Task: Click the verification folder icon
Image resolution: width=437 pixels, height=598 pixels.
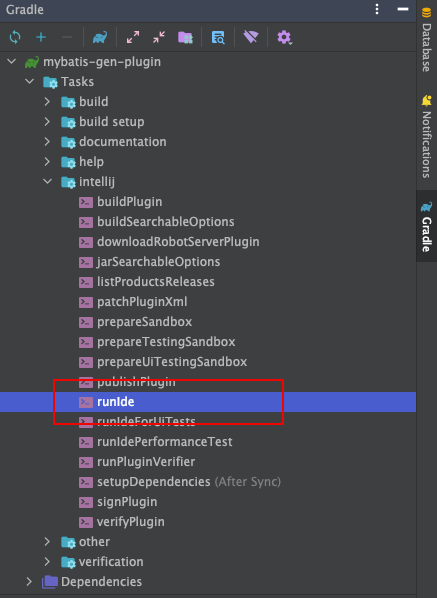Action: (x=69, y=562)
